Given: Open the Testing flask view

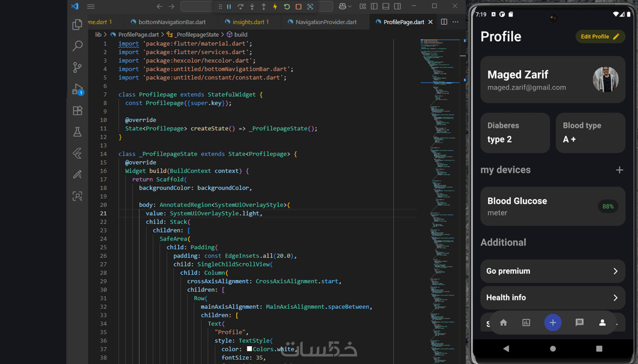Looking at the screenshot, I should click(x=77, y=132).
